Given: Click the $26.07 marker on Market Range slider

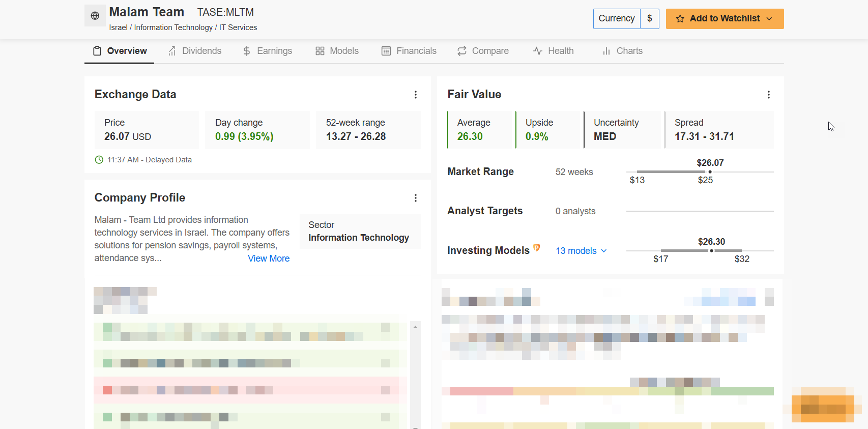Looking at the screenshot, I should click(x=710, y=172).
